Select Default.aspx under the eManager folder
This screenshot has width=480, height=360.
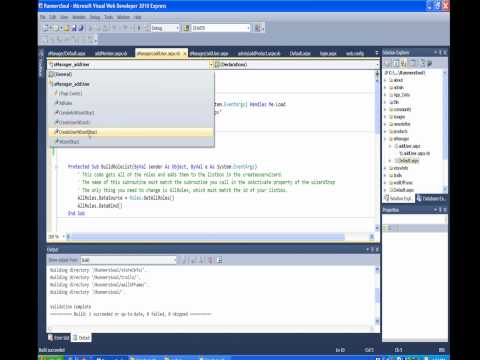point(407,161)
